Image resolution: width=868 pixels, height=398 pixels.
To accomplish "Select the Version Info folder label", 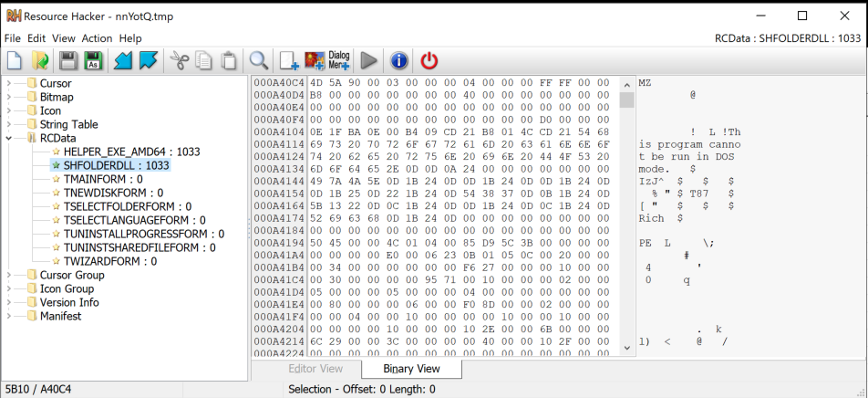I will click(69, 303).
